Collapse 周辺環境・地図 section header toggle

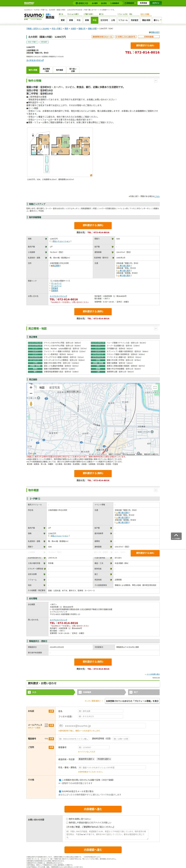156,329
